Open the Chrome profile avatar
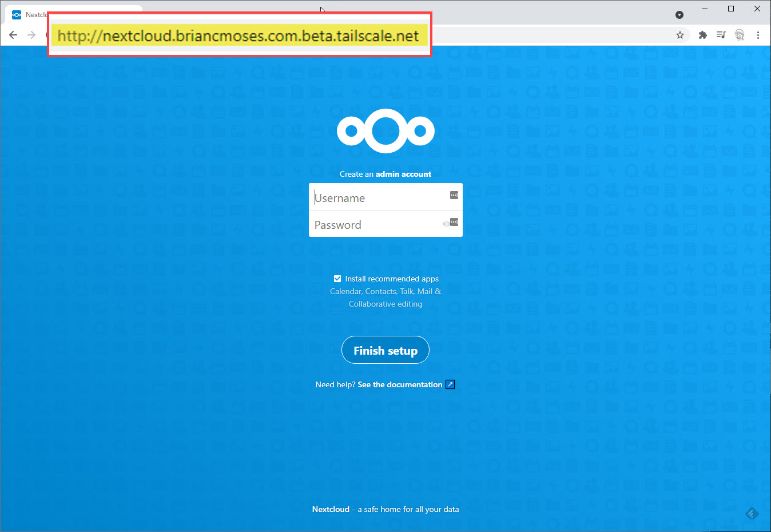This screenshot has width=771, height=532. tap(740, 35)
